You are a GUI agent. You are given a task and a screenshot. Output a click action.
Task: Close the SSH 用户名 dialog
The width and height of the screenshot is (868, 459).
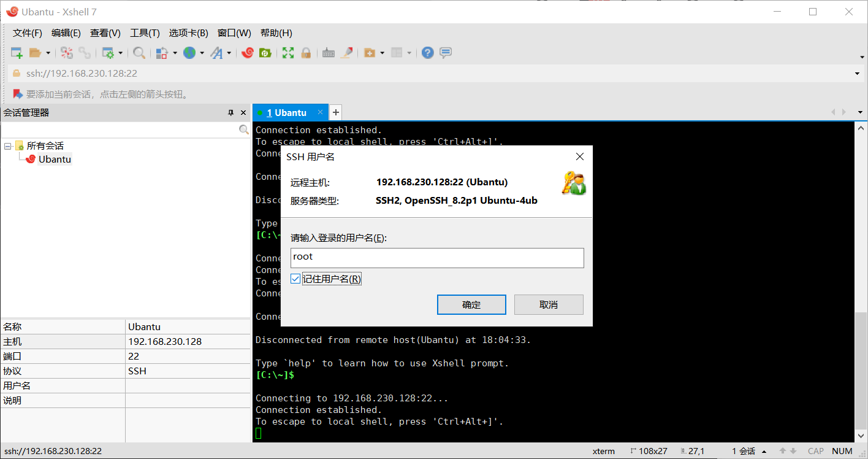coord(580,157)
